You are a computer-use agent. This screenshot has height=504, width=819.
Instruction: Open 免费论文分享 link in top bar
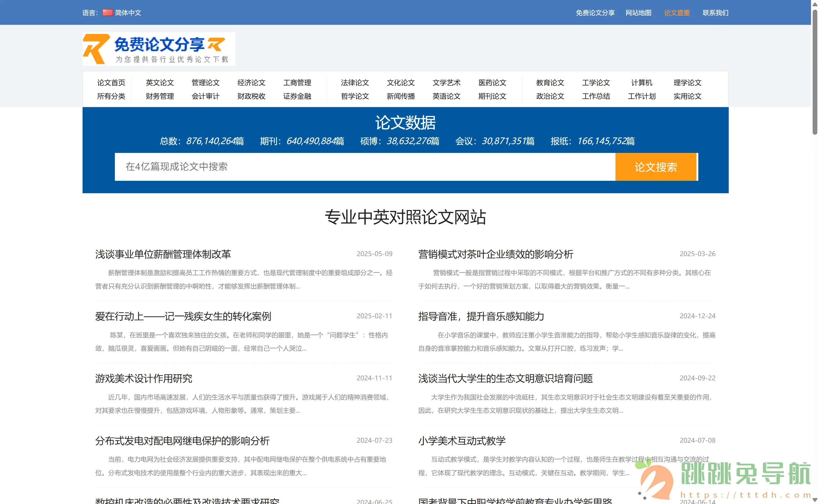point(595,13)
